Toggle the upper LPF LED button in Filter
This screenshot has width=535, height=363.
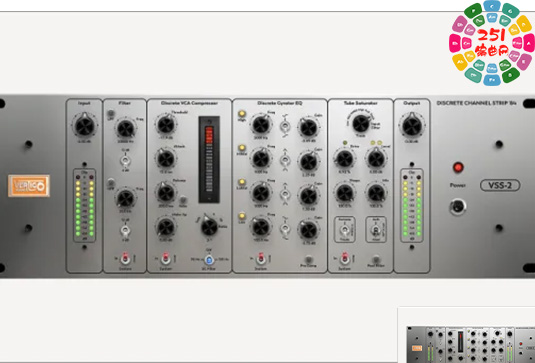(111, 113)
